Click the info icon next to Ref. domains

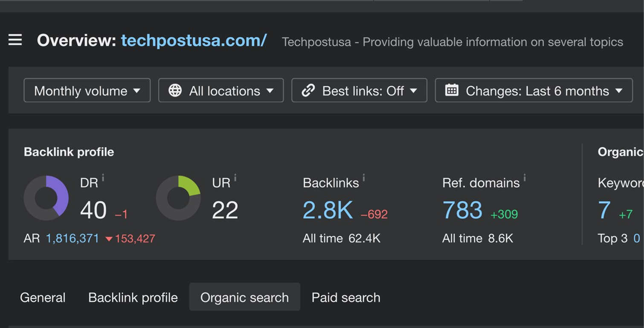pyautogui.click(x=524, y=177)
